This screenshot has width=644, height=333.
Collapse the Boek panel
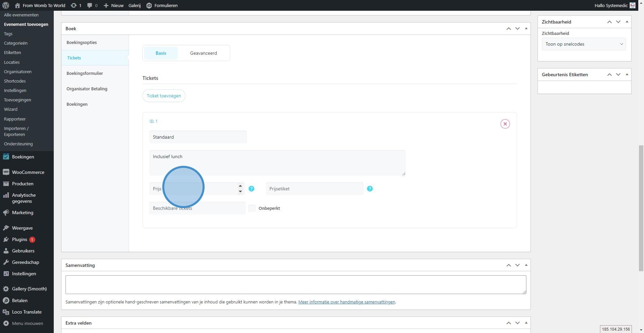click(x=526, y=29)
